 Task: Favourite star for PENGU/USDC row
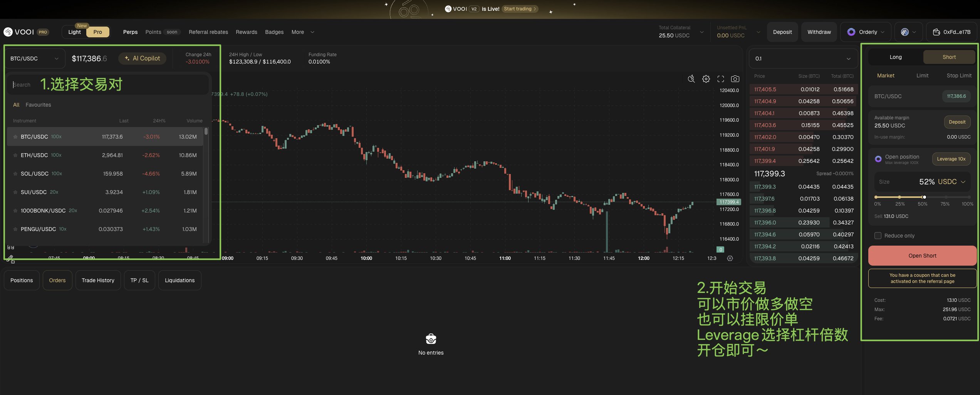15,229
